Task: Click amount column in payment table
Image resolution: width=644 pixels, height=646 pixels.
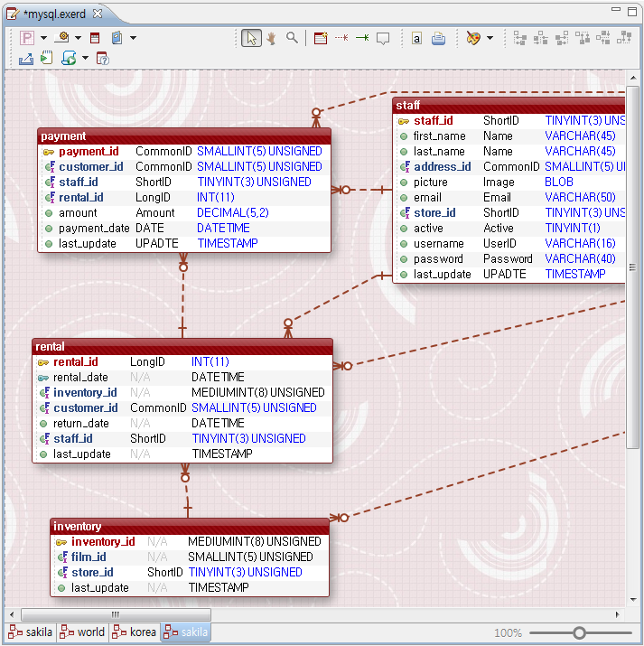Action: tap(184, 213)
